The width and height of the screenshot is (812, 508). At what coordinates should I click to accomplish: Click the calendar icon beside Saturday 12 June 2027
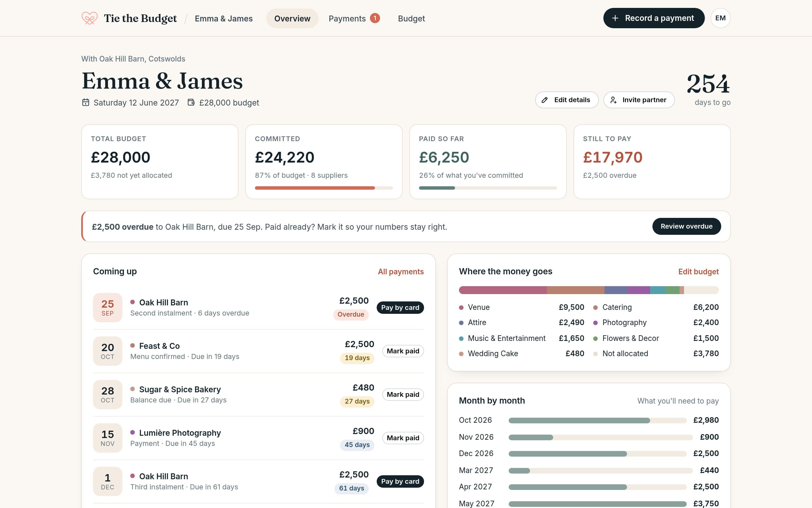pyautogui.click(x=85, y=102)
